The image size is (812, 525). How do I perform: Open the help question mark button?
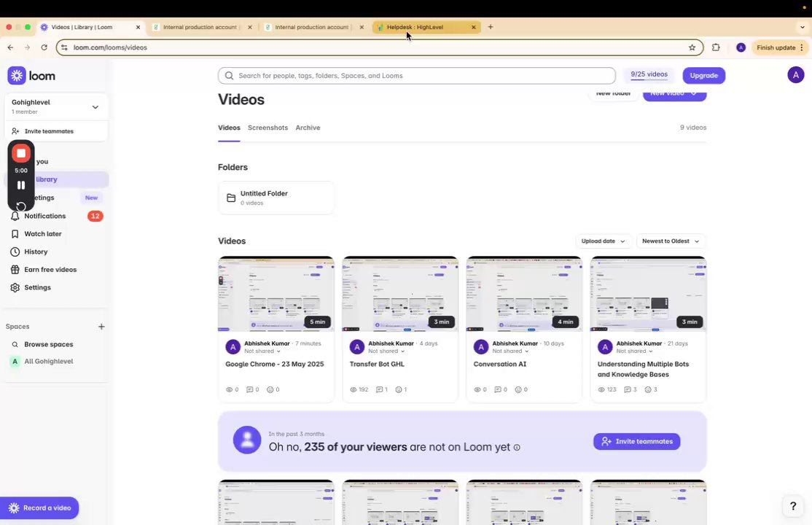[793, 506]
